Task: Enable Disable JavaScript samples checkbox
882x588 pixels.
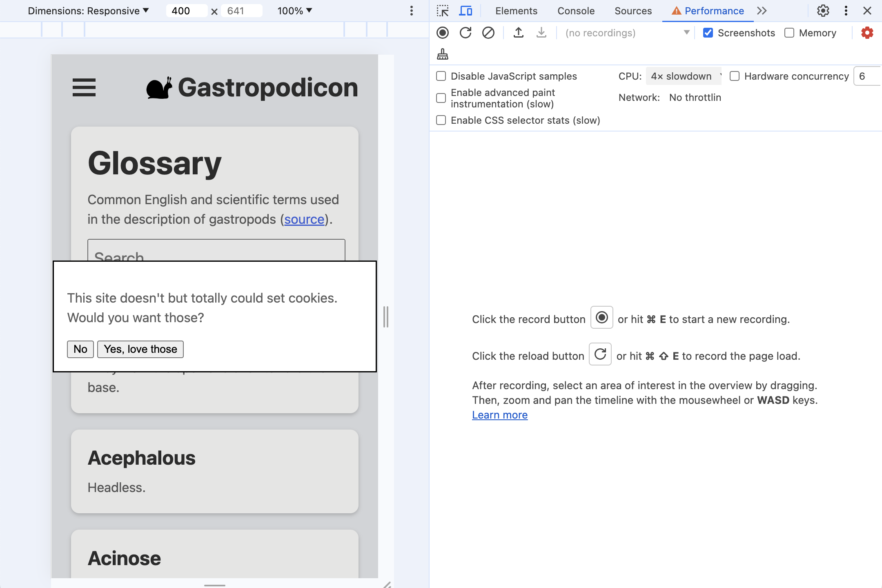Action: (442, 76)
